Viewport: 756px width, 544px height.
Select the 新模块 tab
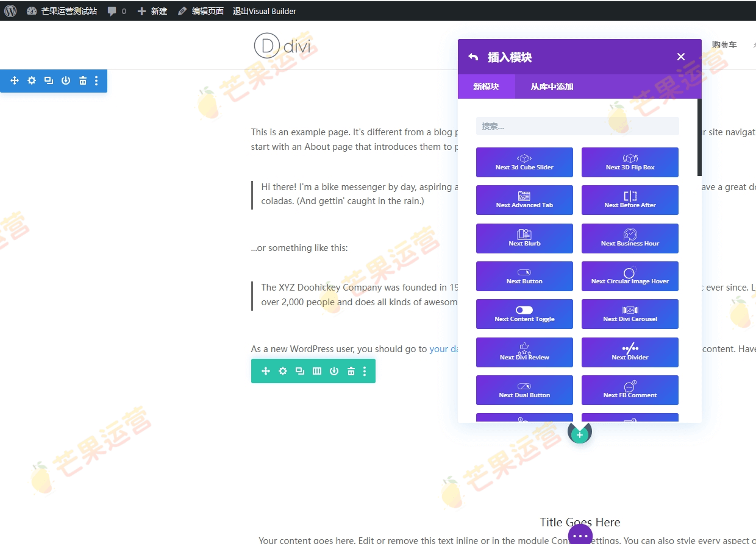tap(487, 87)
